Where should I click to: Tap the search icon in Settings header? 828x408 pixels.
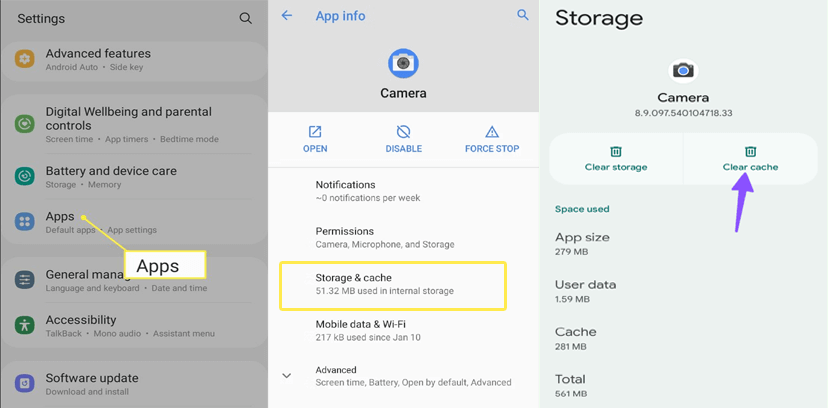click(246, 18)
